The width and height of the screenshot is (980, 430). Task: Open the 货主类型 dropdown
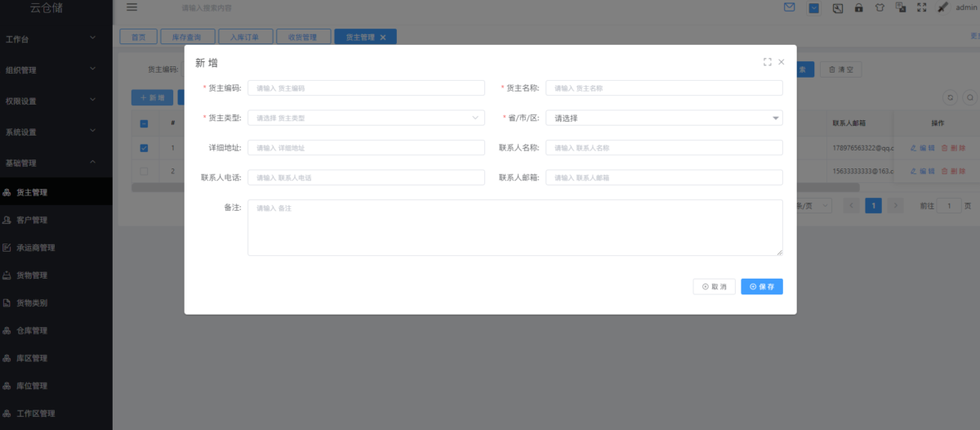pos(366,118)
